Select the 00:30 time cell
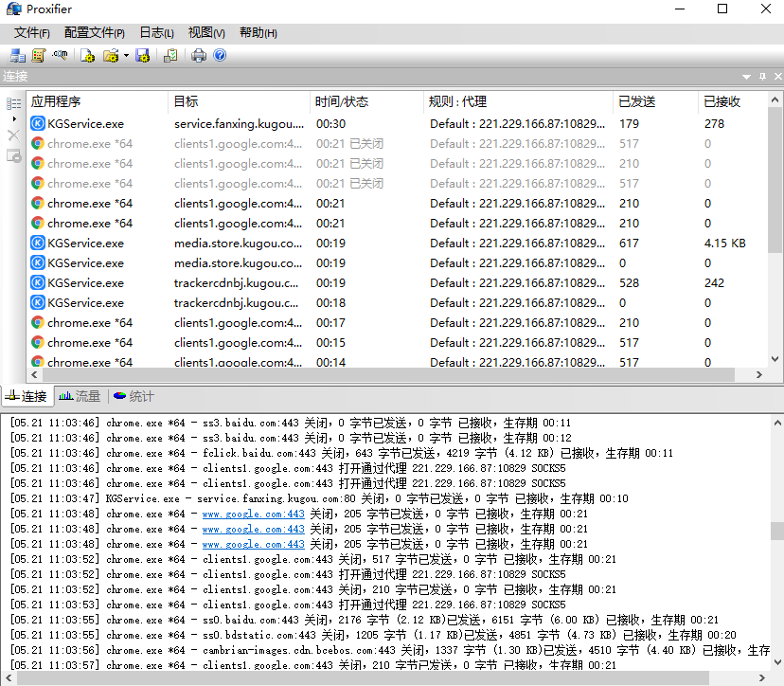 [x=331, y=123]
